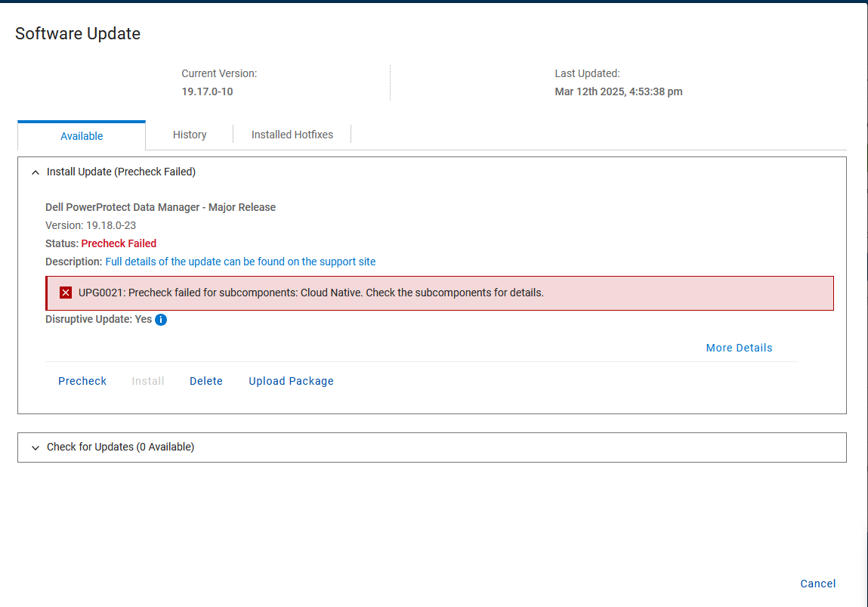Image resolution: width=868 pixels, height=607 pixels.
Task: Click the red error X icon
Action: click(66, 293)
